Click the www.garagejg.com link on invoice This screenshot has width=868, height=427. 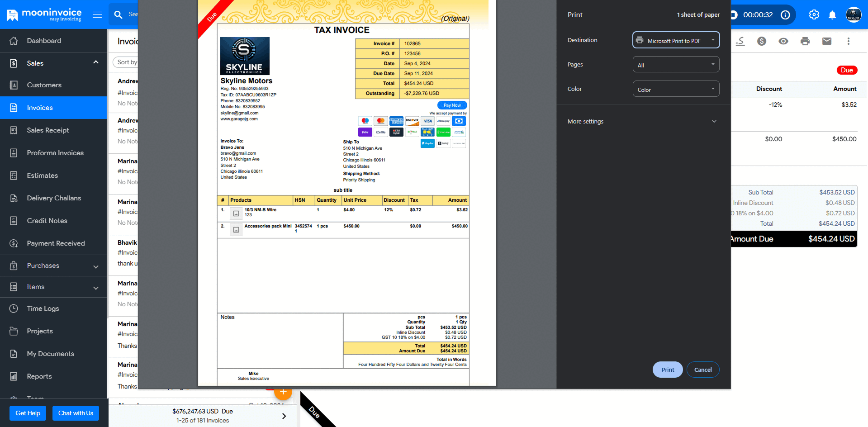[239, 119]
